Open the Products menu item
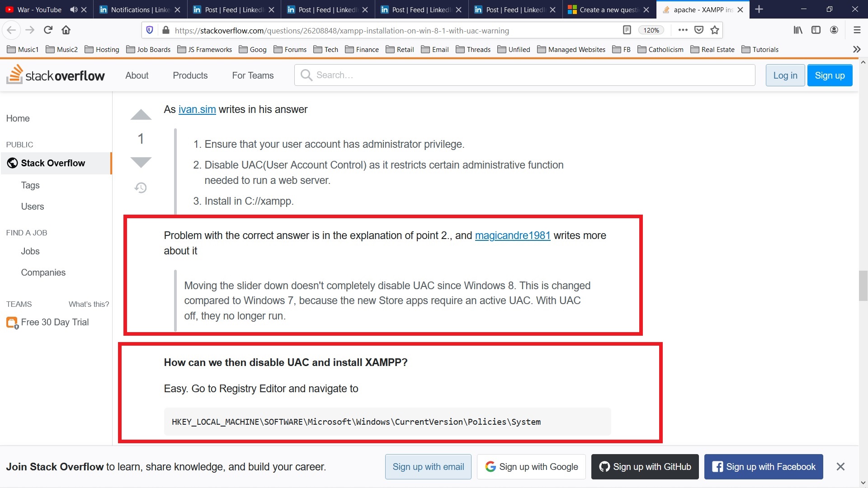Screen dimensions: 868x488 190,75
